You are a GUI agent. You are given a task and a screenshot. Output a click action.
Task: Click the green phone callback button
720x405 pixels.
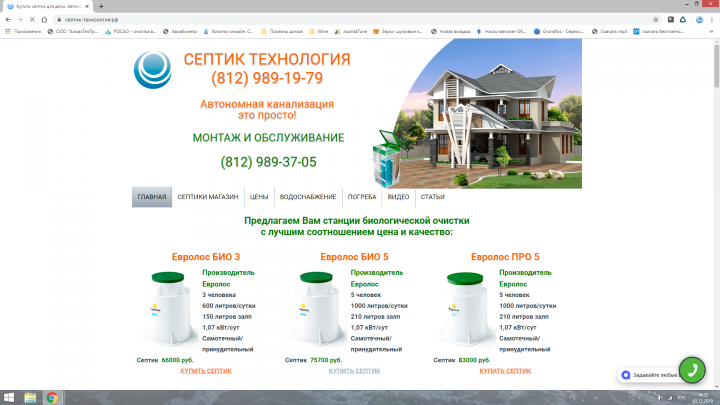point(692,370)
